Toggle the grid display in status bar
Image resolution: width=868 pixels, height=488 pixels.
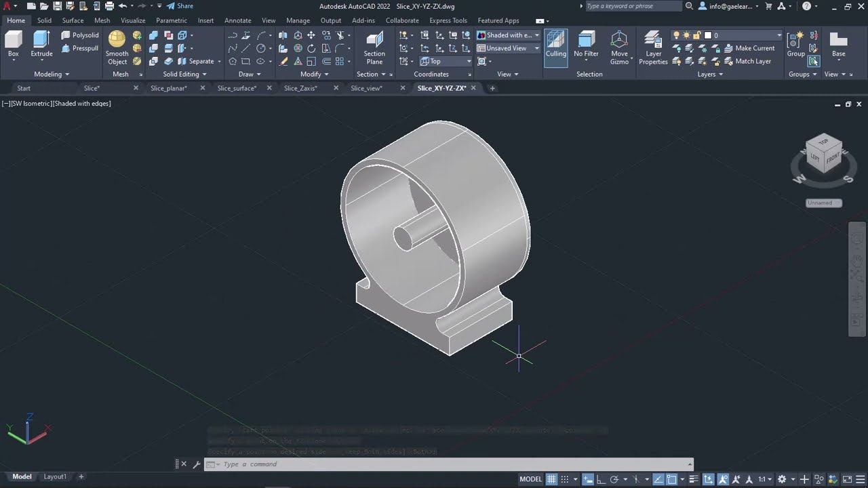551,479
